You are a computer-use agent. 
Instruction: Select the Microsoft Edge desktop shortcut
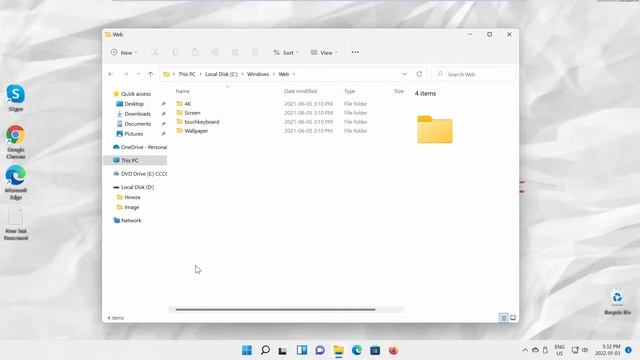pos(16,182)
